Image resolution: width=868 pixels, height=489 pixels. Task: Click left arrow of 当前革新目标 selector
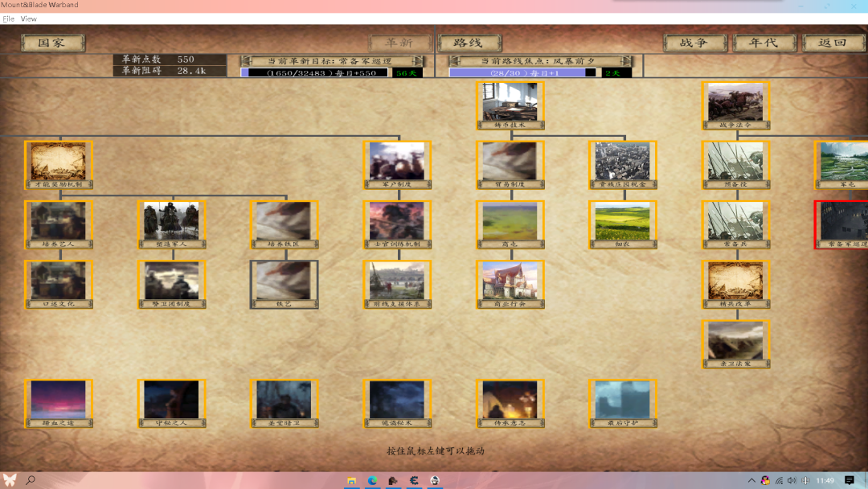point(247,61)
